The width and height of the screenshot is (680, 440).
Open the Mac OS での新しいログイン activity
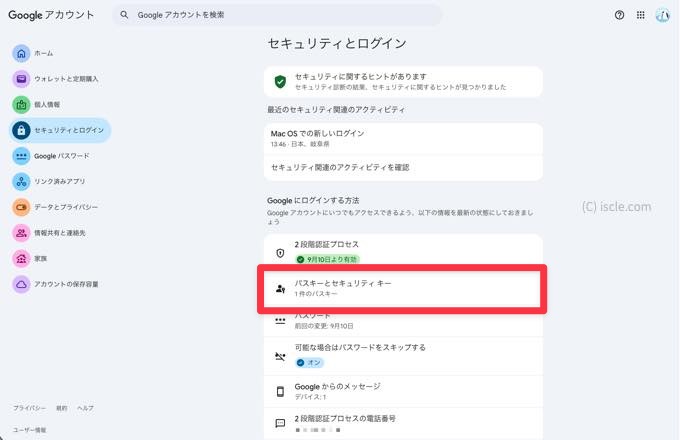403,138
